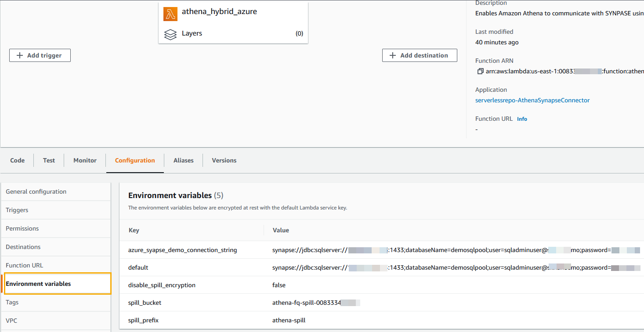Copy the Function ARN using the copy icon
The image size is (644, 332).
click(480, 71)
